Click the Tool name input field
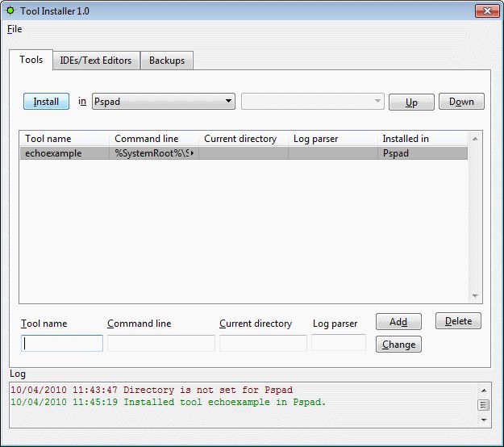This screenshot has height=447, width=504. 62,343
